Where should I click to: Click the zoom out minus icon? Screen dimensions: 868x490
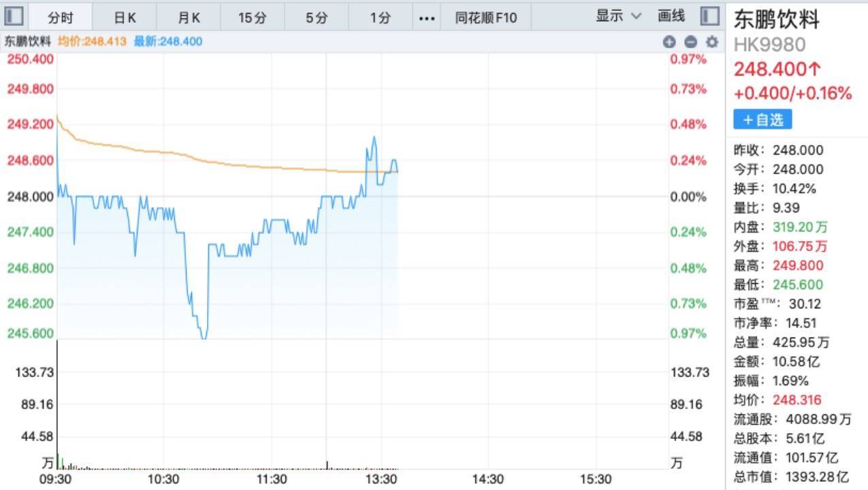point(690,42)
